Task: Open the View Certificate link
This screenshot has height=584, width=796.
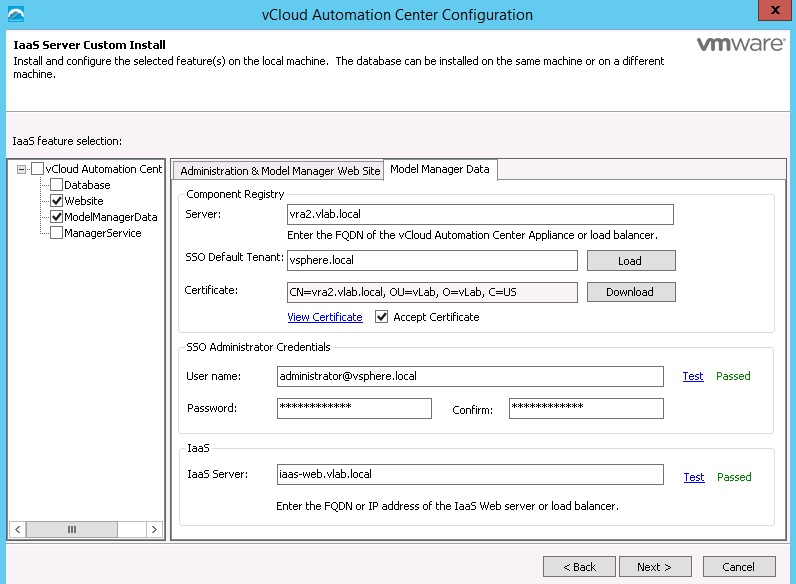Action: pyautogui.click(x=325, y=317)
